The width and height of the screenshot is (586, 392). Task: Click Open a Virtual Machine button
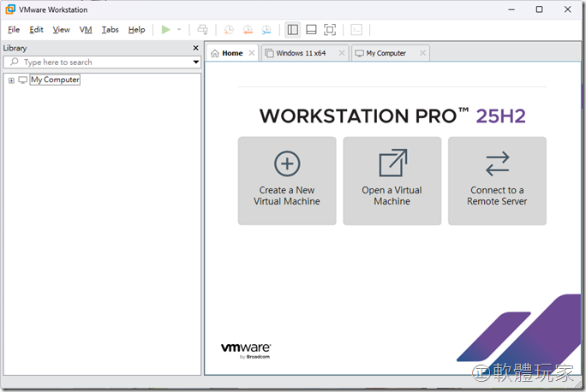click(392, 180)
